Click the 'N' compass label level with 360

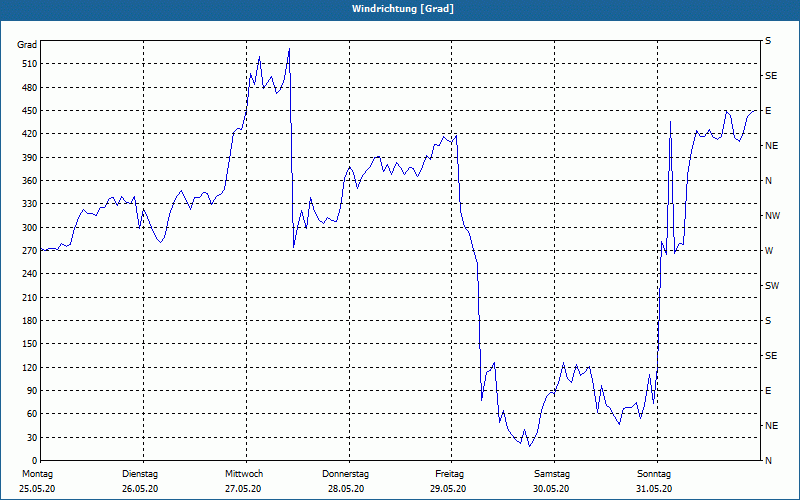coord(768,181)
